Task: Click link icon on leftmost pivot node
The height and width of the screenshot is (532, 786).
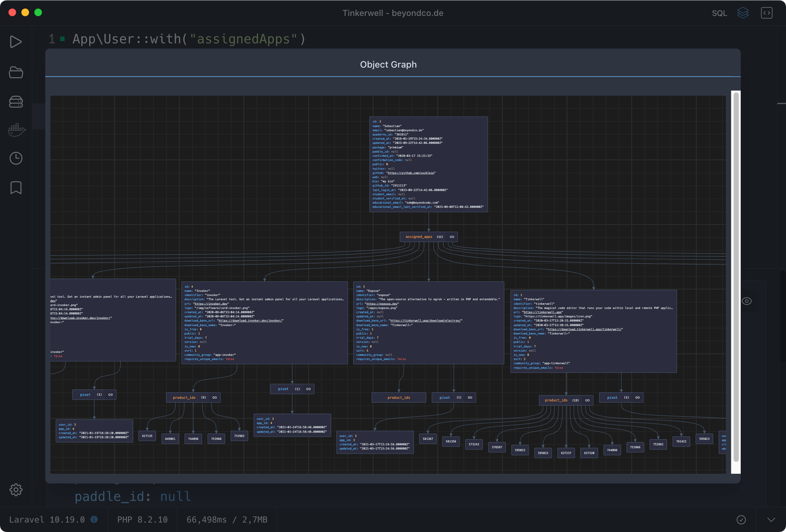Action: (110, 394)
